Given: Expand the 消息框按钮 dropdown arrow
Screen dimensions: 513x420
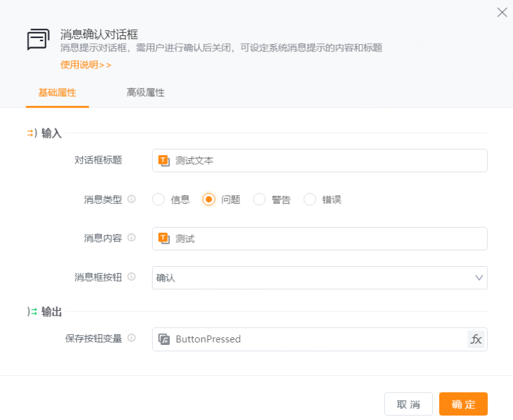Looking at the screenshot, I should click(478, 278).
